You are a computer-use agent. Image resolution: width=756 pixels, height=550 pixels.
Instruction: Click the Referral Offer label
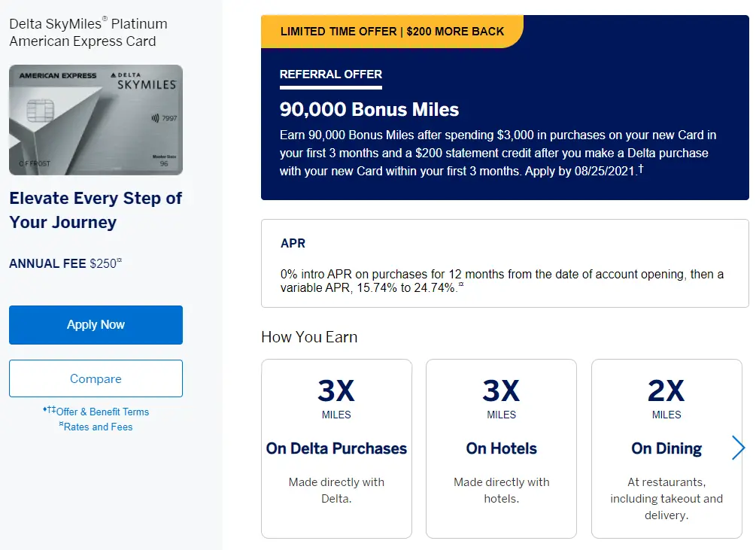tap(331, 74)
